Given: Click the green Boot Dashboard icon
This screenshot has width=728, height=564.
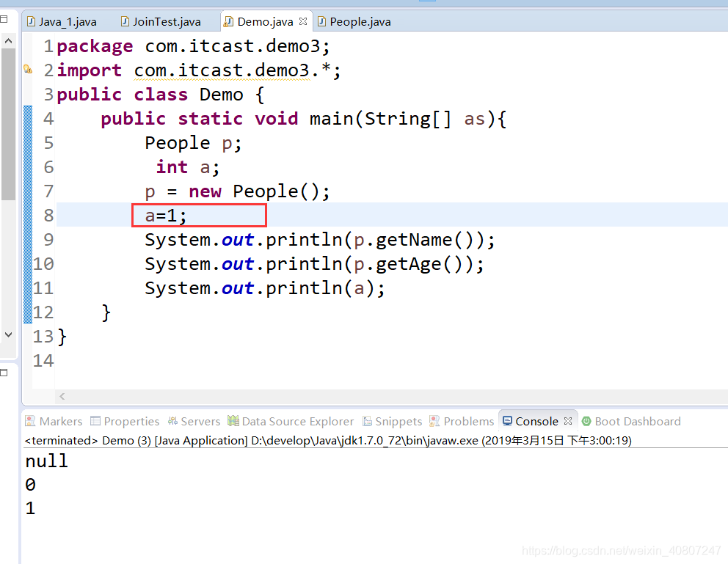Looking at the screenshot, I should click(585, 421).
